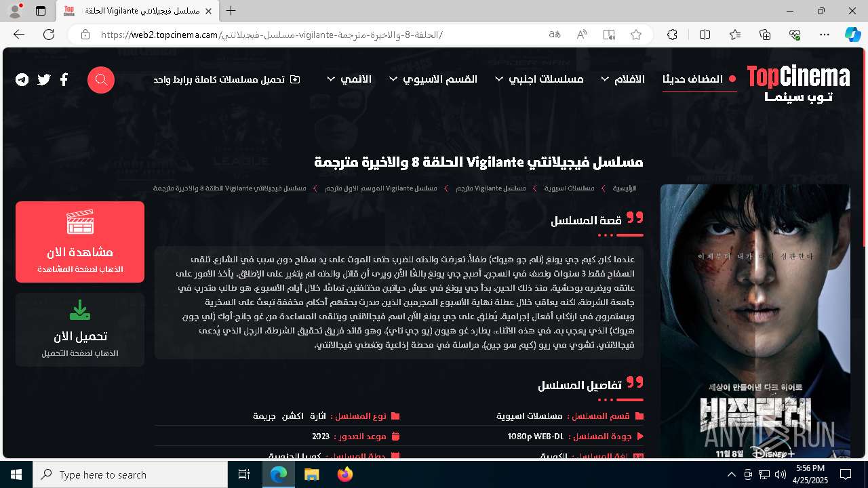868x488 pixels.
Task: Open Twitter social icon in site header
Action: [x=44, y=80]
